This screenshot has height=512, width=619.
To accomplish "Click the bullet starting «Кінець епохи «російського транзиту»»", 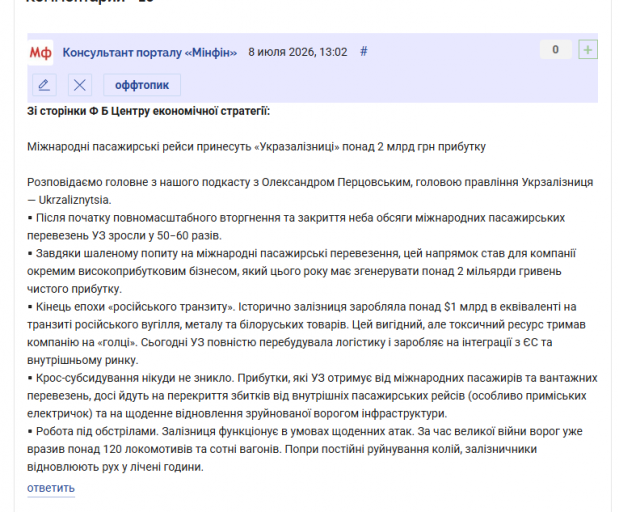I will [x=306, y=333].
